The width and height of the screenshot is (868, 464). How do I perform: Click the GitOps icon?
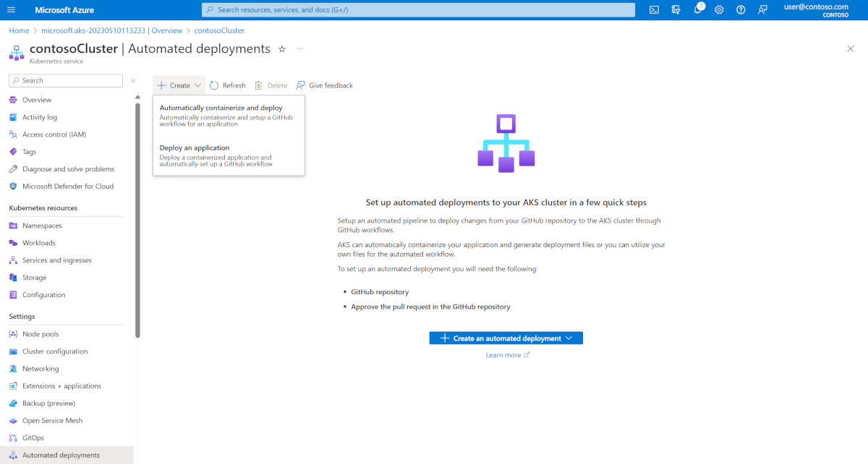pyautogui.click(x=14, y=438)
